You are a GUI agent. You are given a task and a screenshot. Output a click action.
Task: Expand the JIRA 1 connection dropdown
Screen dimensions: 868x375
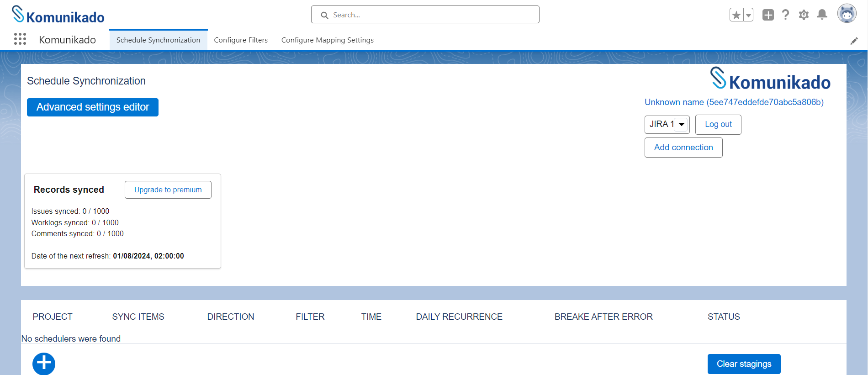click(667, 124)
